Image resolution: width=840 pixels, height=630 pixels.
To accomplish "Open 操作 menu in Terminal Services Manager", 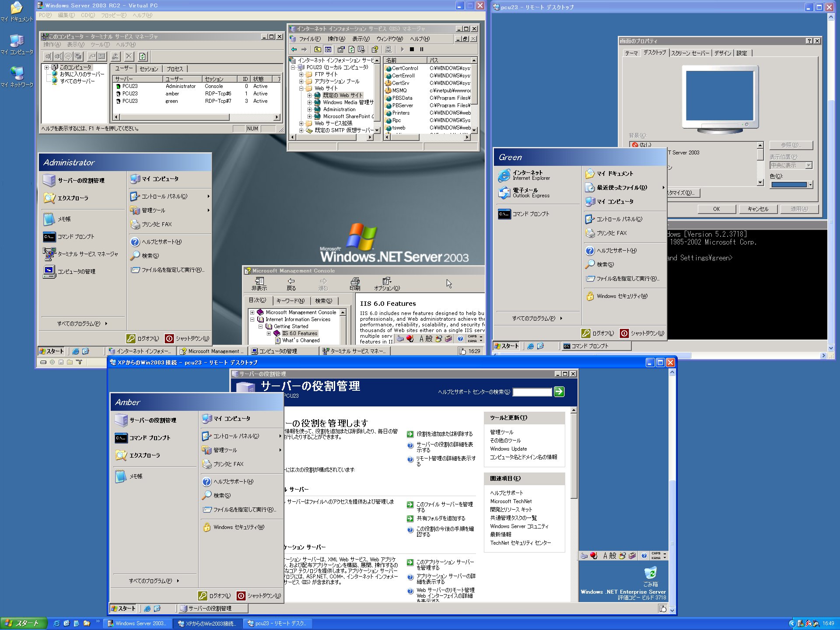I will 52,45.
